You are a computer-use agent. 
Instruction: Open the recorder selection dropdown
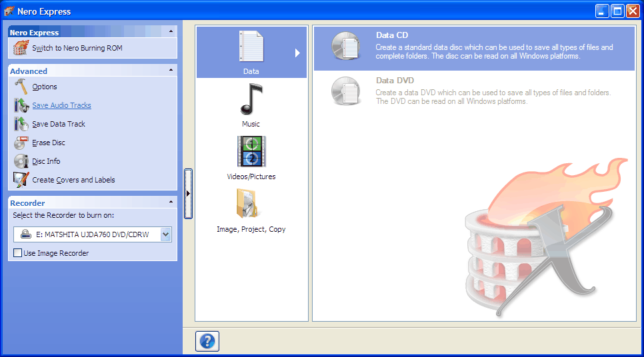point(165,234)
